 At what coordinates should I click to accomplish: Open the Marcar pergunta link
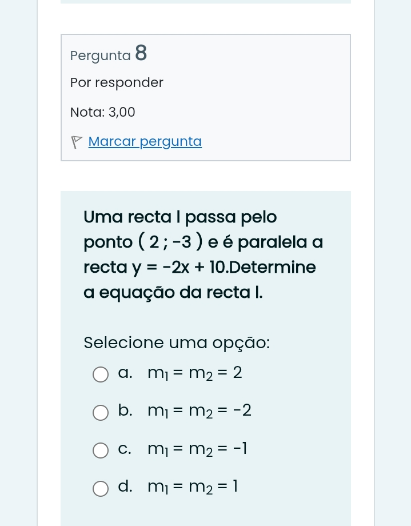pos(145,142)
